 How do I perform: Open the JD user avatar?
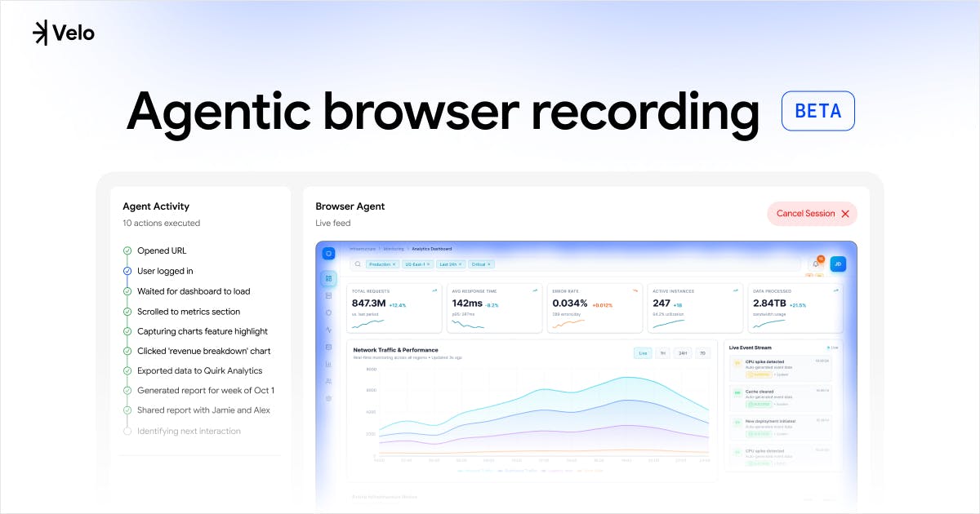pyautogui.click(x=838, y=264)
